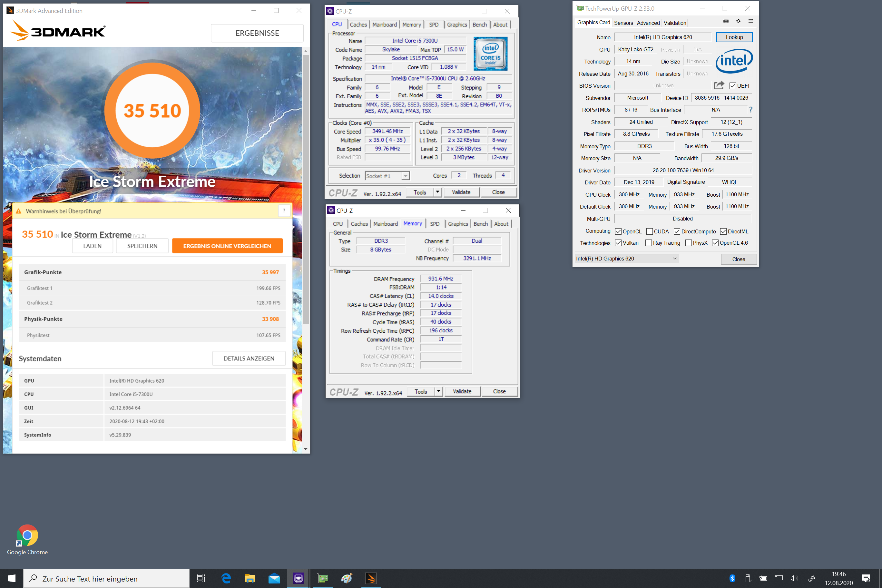Image resolution: width=882 pixels, height=588 pixels.
Task: Toggle the OpenGL 4.6 checkbox
Action: pos(715,243)
